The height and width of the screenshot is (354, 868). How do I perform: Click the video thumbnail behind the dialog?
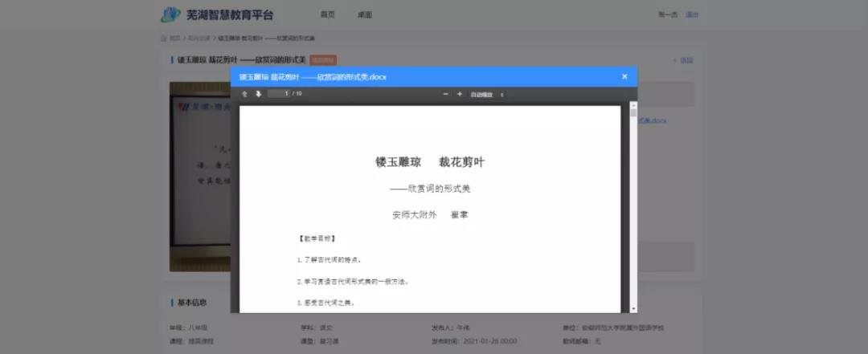199,177
